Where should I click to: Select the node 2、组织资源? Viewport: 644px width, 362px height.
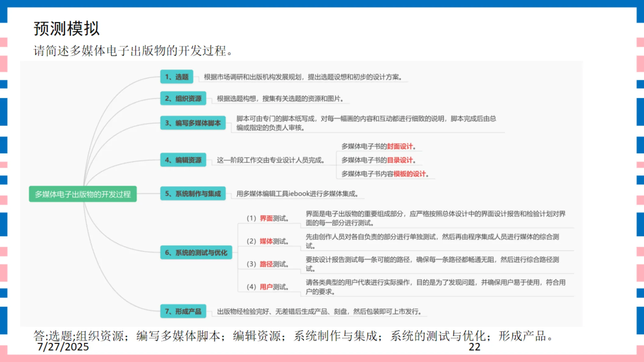[x=183, y=98]
